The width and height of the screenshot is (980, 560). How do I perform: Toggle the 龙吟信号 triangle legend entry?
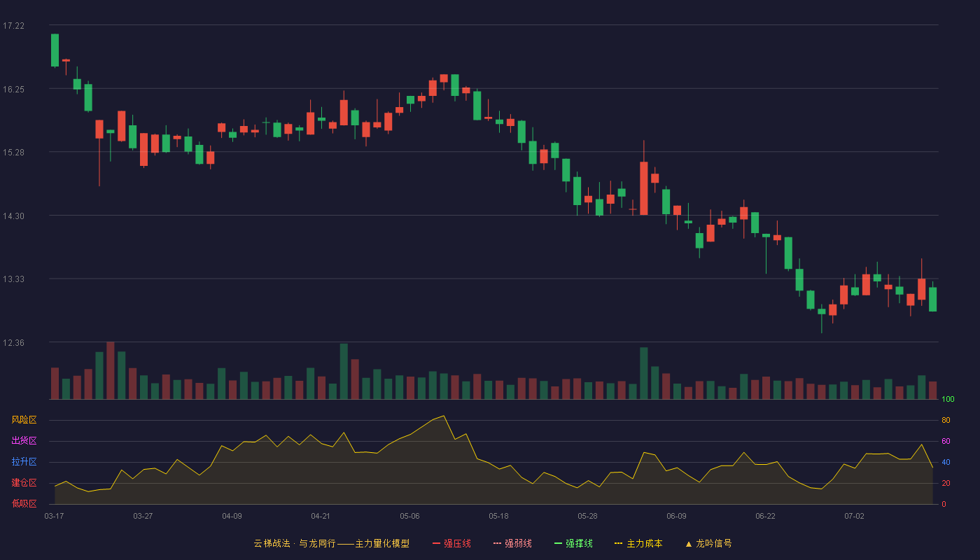708,543
